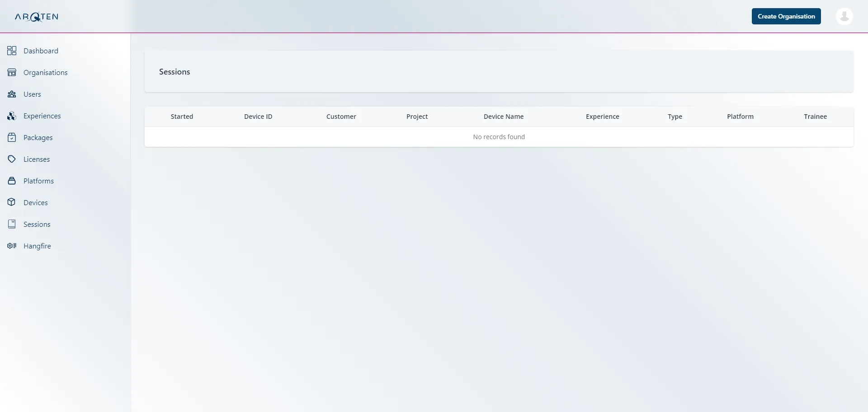Click the Experiences cubes icon
The width and height of the screenshot is (868, 412).
(12, 116)
